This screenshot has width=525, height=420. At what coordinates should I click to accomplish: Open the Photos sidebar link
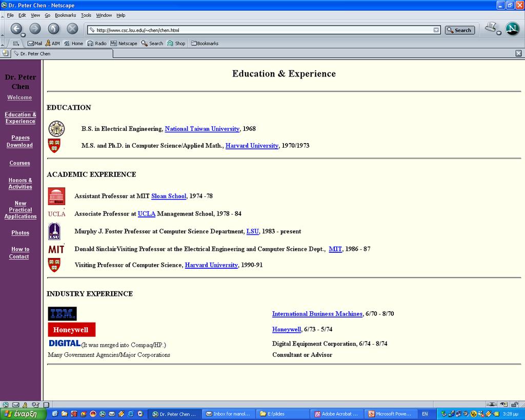coord(20,233)
